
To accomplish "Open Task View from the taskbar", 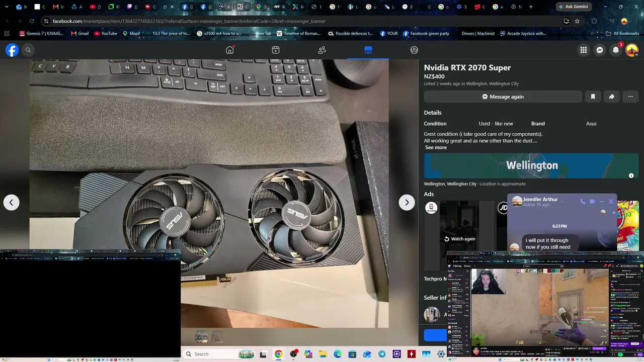I will click(x=263, y=354).
